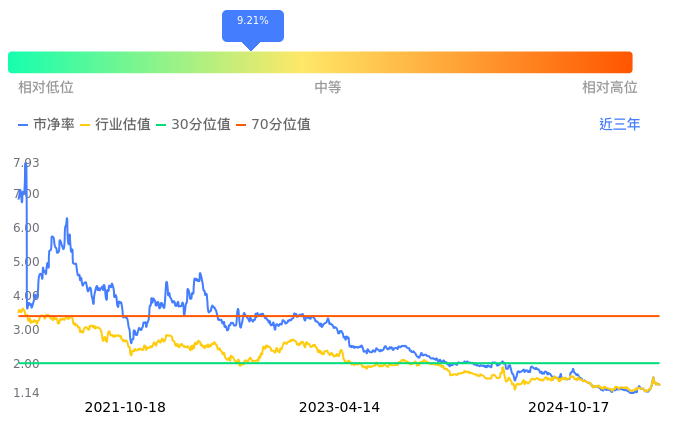
Task: Click the blue line marker beside 市净率
Action: tap(24, 125)
